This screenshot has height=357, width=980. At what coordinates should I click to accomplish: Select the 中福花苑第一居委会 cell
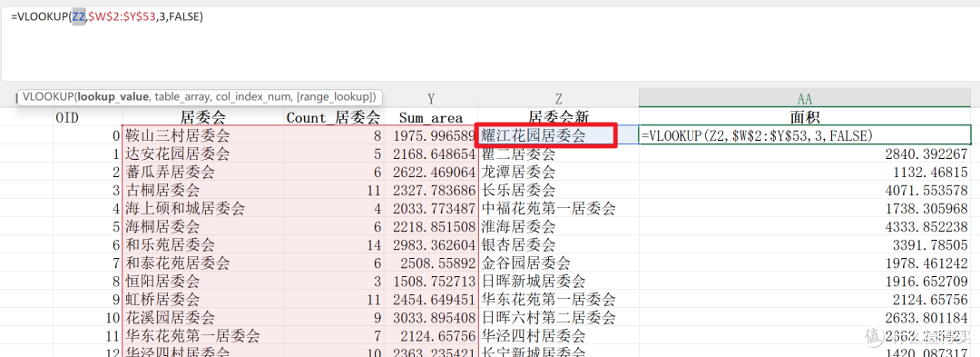559,208
